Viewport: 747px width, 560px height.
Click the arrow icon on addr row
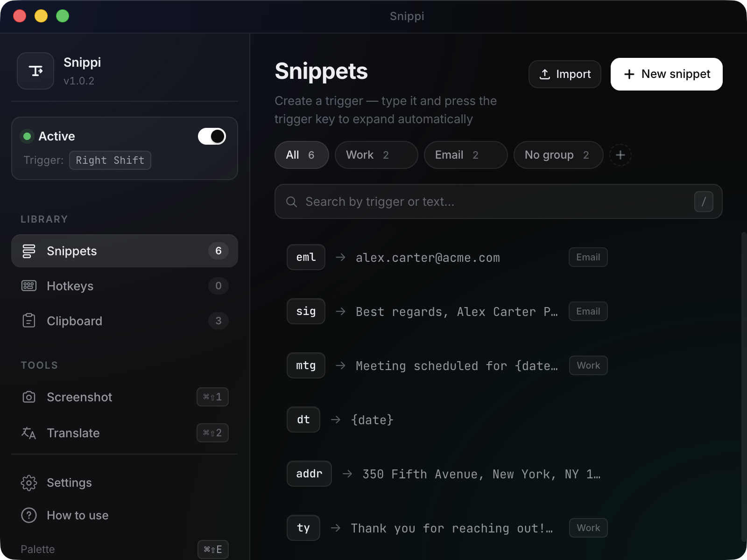pyautogui.click(x=347, y=474)
